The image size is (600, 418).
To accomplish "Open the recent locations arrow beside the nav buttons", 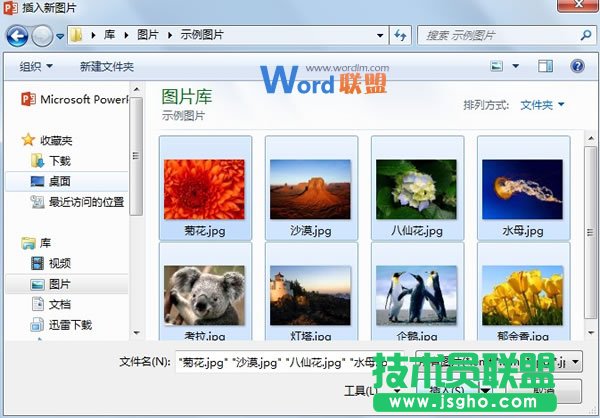I will point(60,36).
